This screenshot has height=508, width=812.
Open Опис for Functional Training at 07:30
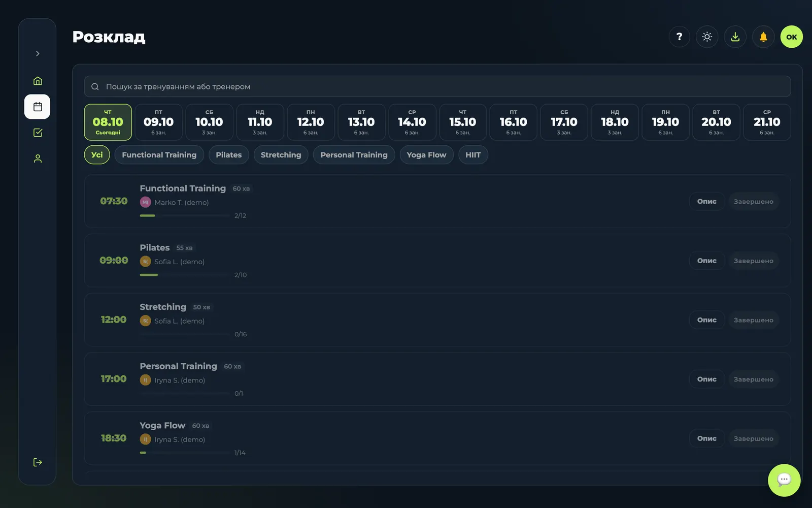(707, 202)
